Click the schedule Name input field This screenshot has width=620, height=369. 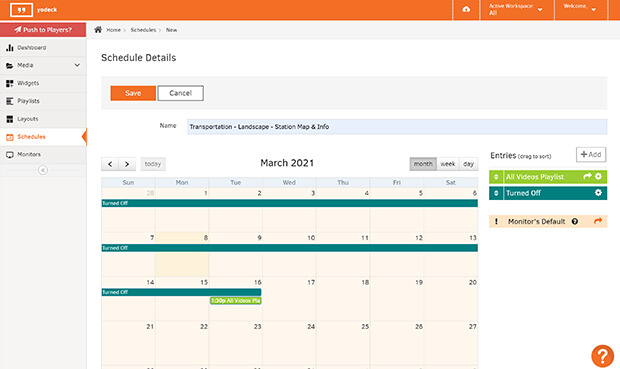397,127
